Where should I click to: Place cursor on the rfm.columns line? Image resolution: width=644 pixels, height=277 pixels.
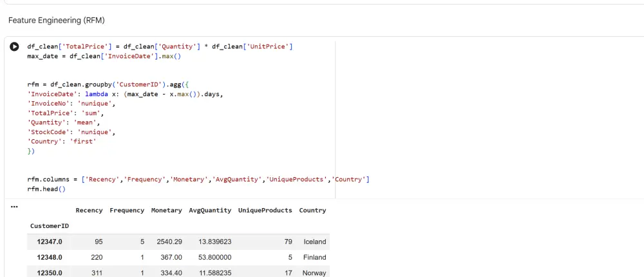pyautogui.click(x=198, y=180)
